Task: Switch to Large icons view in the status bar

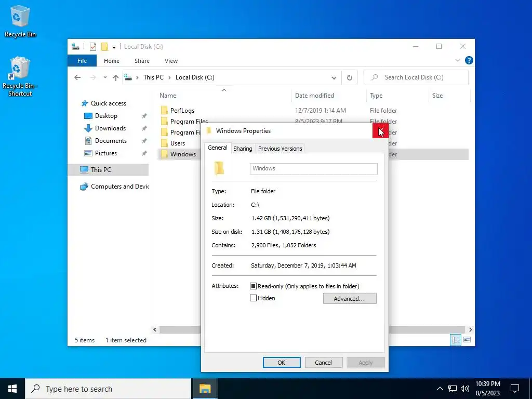Action: [x=467, y=340]
